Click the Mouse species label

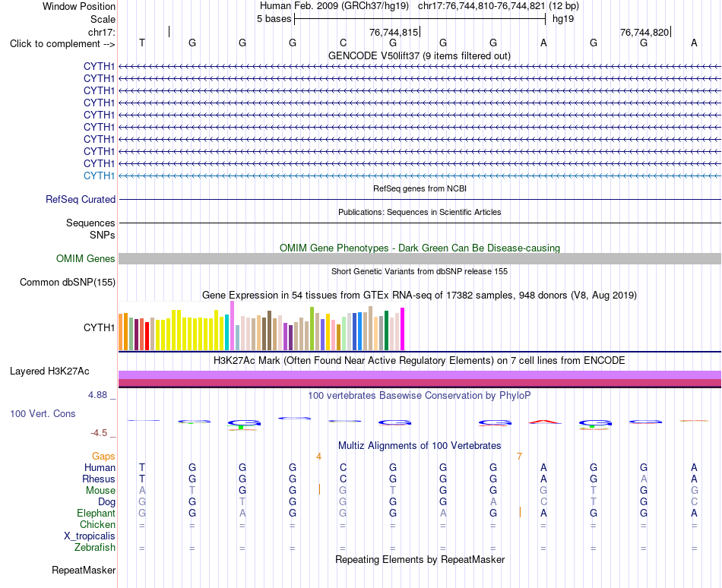coord(100,491)
